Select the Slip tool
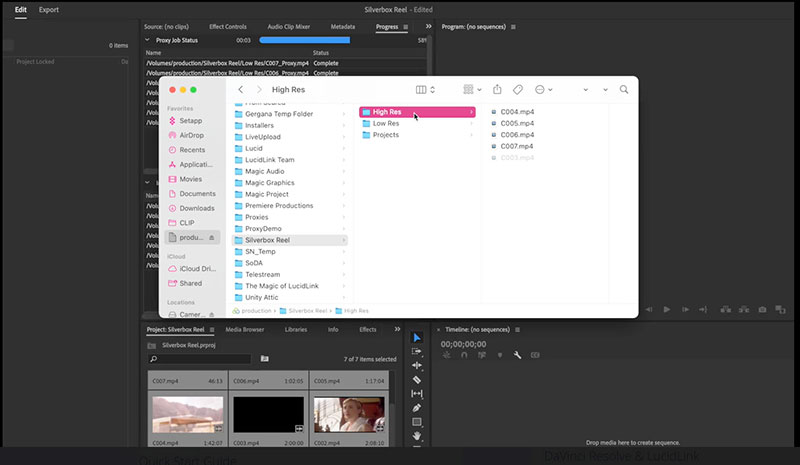Viewport: 800px width, 465px height. [417, 394]
